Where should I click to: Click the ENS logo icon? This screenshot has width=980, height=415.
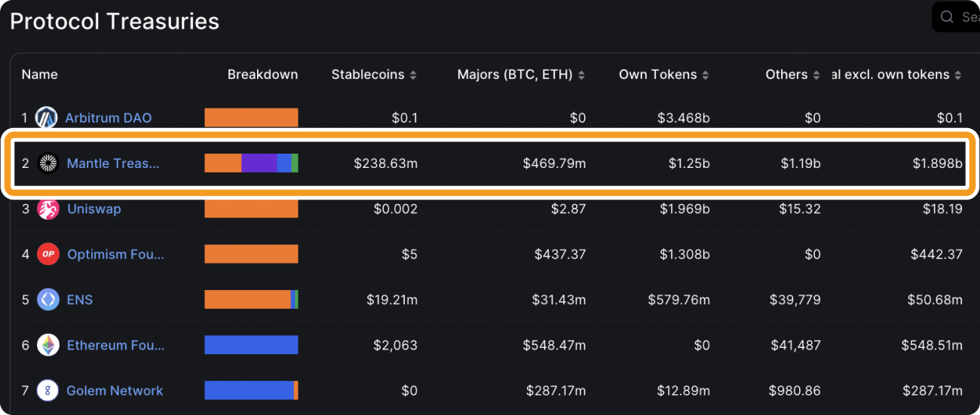click(x=48, y=300)
